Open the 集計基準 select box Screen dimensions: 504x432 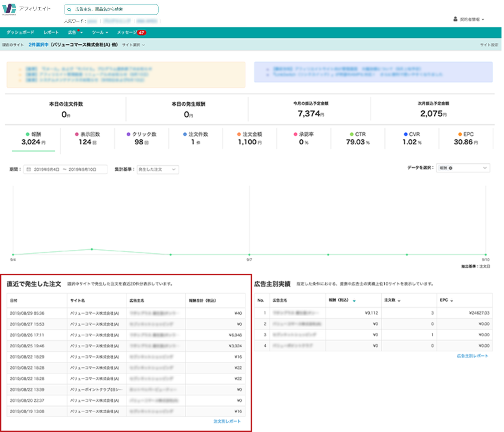[157, 169]
